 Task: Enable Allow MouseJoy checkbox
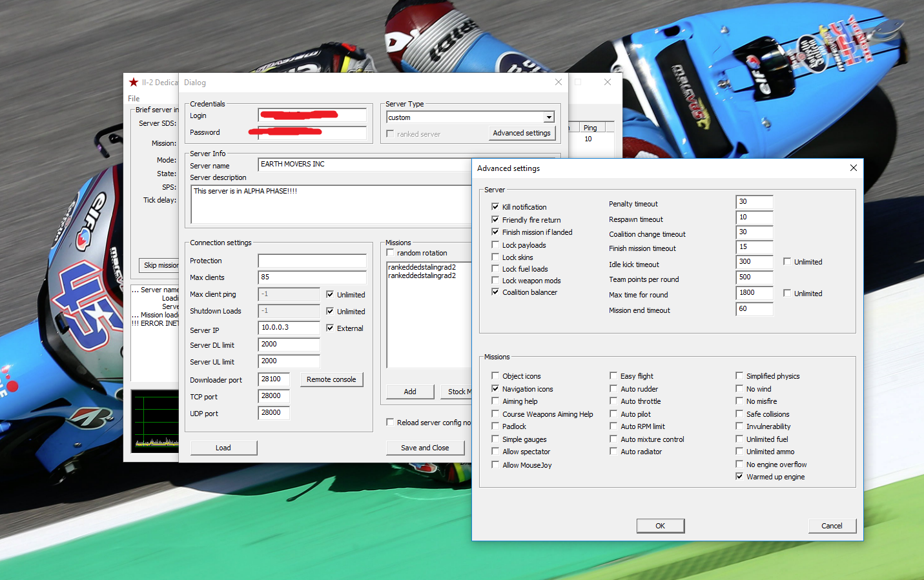(495, 465)
